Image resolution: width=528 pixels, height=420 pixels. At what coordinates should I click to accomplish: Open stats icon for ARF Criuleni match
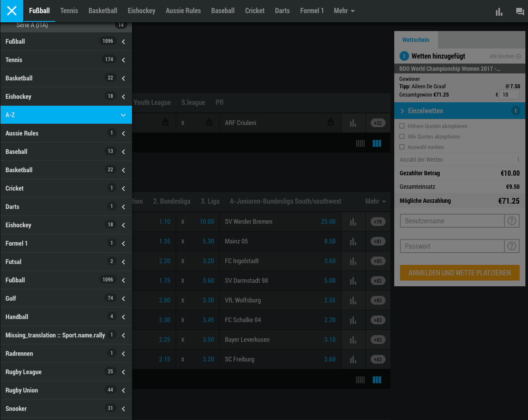pos(353,123)
